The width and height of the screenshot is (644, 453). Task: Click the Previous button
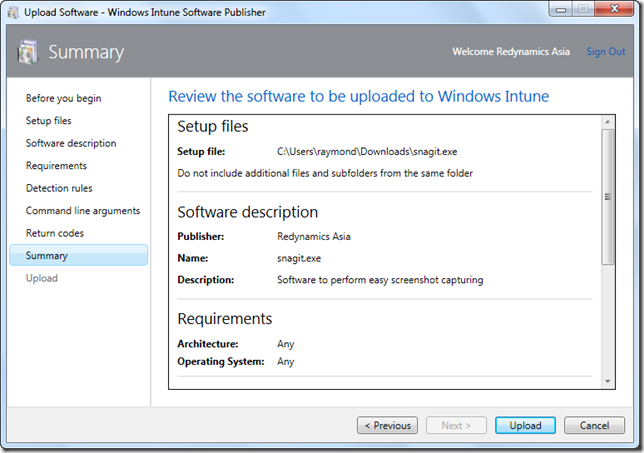[387, 425]
